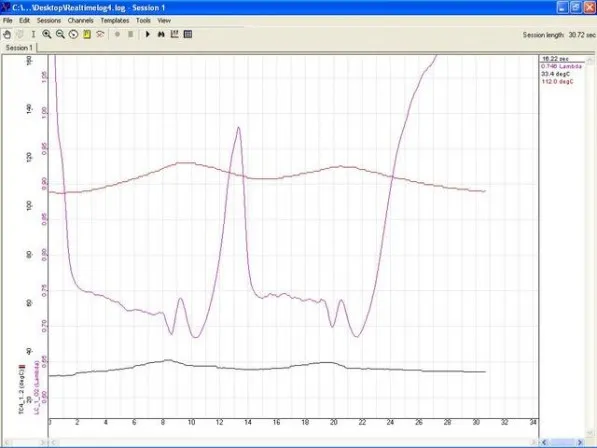Click the 0.746 Lambda readout
597x448 pixels.
pos(562,67)
